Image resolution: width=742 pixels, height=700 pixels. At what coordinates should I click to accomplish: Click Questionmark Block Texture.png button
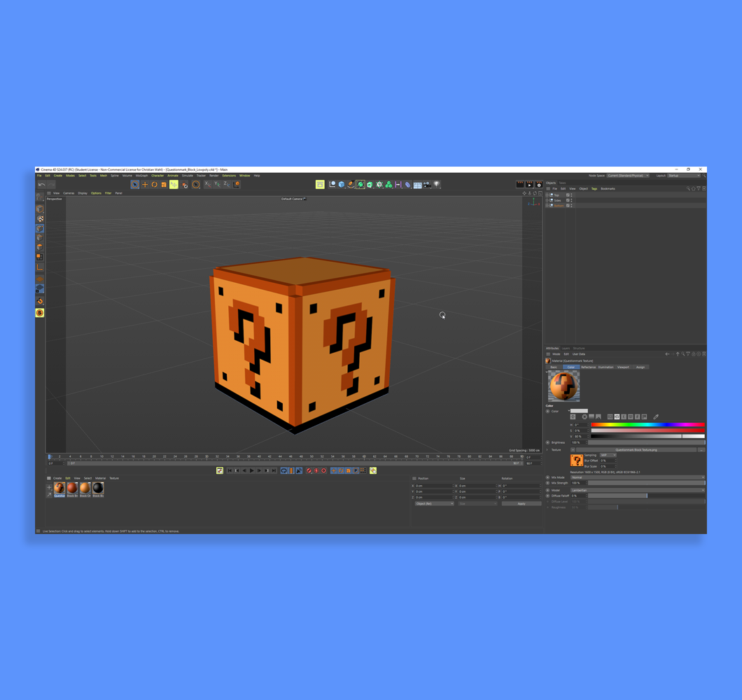(x=636, y=449)
